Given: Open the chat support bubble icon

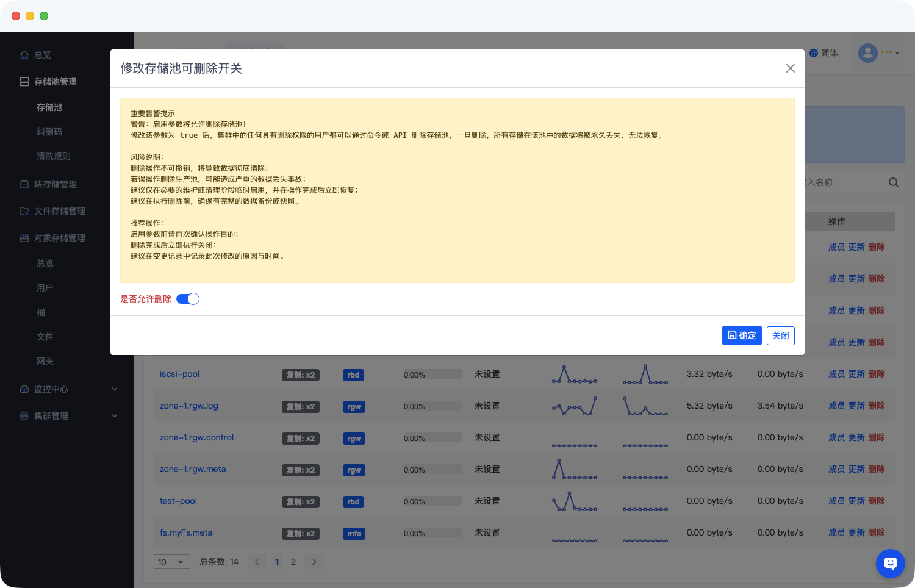Looking at the screenshot, I should click(x=890, y=563).
